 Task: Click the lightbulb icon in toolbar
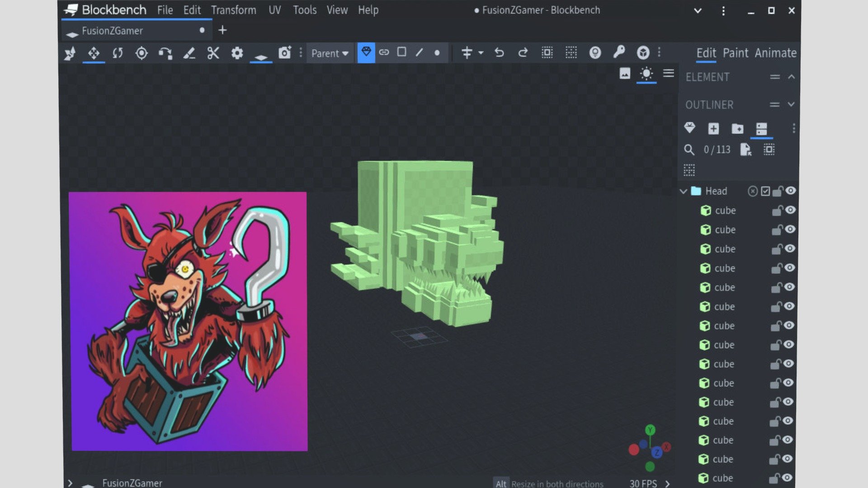point(595,53)
